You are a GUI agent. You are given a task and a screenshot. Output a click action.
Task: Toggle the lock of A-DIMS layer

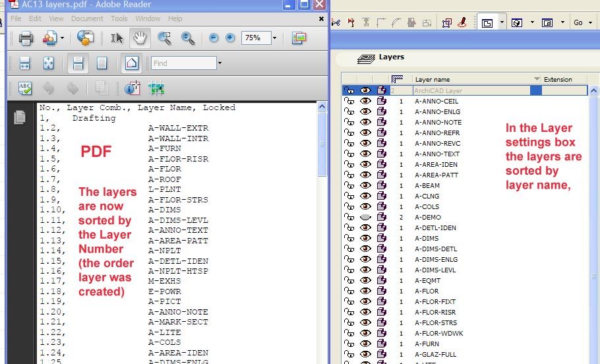point(349,238)
